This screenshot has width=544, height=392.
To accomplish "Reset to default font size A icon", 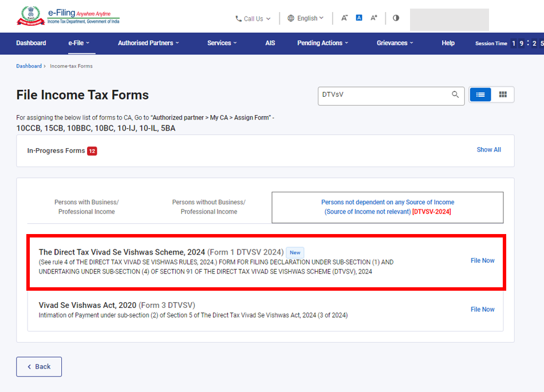I will pyautogui.click(x=359, y=18).
